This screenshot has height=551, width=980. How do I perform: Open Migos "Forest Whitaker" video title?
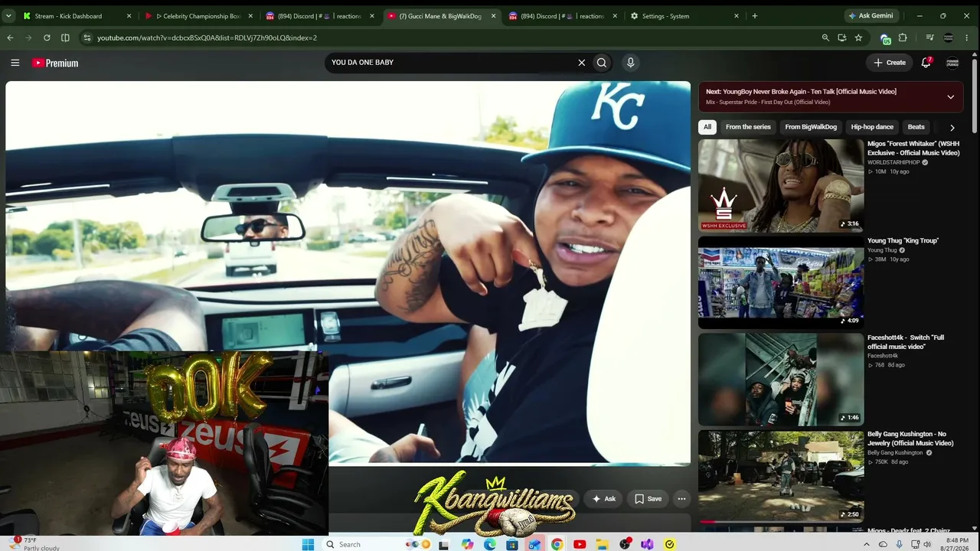(913, 148)
